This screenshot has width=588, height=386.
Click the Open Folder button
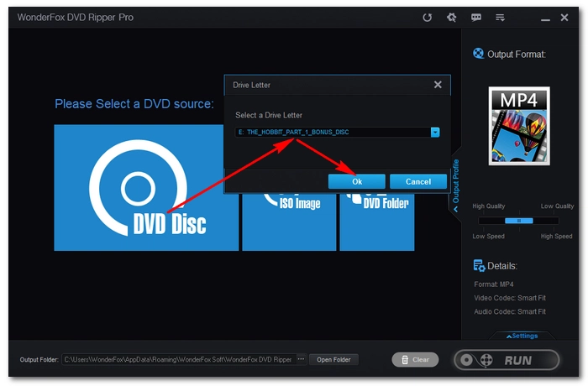tap(333, 359)
